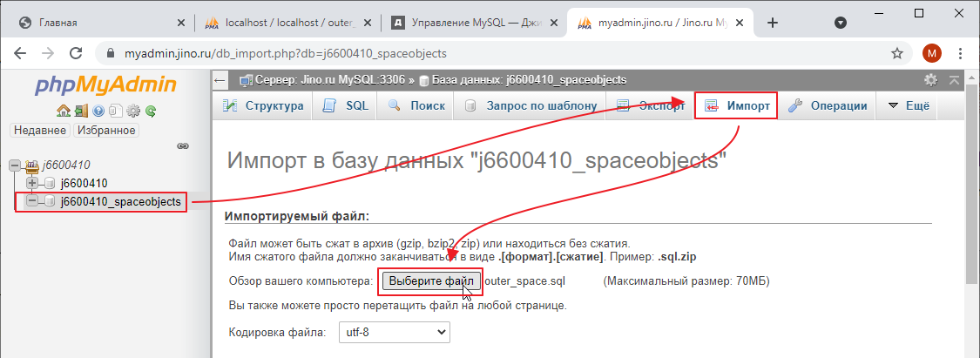Collapse the j6600410_spaceobjects database node

coord(32,201)
